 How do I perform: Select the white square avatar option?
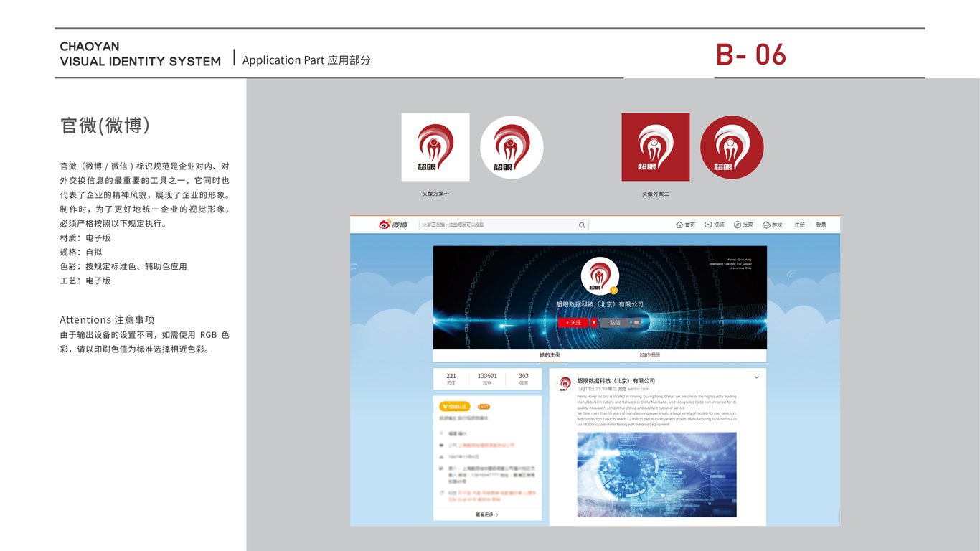pos(435,147)
